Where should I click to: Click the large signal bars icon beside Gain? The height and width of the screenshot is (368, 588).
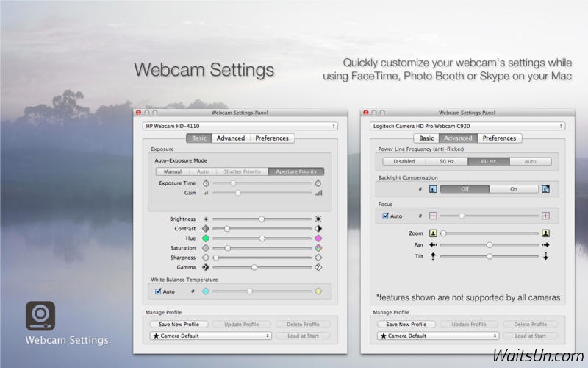point(318,193)
